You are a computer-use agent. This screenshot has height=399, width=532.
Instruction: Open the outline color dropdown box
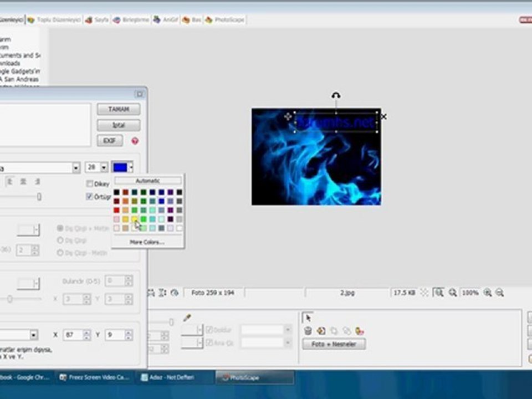pos(28,229)
